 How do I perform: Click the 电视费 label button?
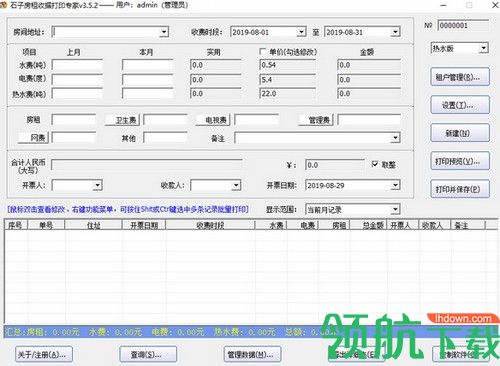[213, 120]
